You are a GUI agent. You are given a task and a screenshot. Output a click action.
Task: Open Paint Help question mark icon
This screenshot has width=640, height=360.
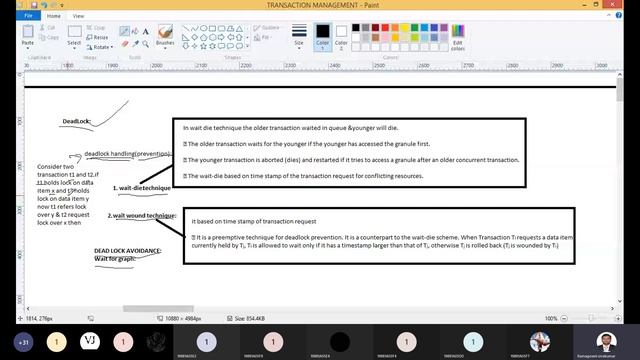[x=619, y=15]
